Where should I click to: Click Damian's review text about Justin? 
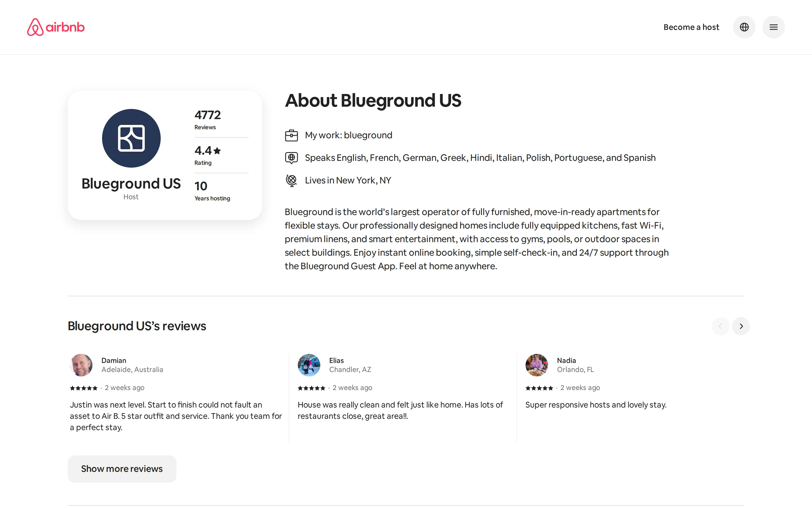click(176, 416)
